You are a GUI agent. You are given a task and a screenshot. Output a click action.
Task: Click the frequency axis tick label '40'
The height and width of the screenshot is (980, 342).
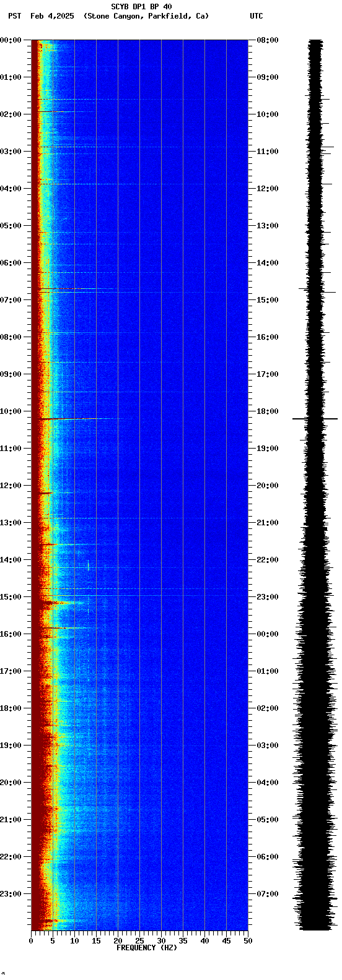[x=204, y=941]
